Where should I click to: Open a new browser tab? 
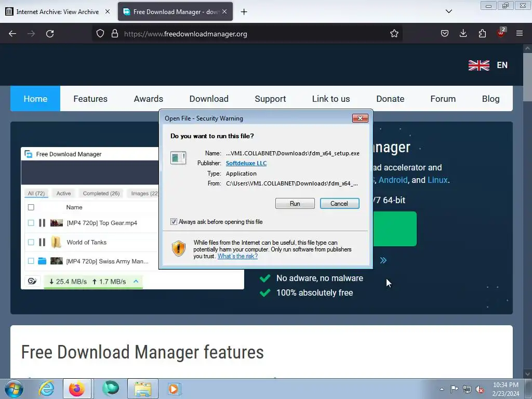click(244, 12)
